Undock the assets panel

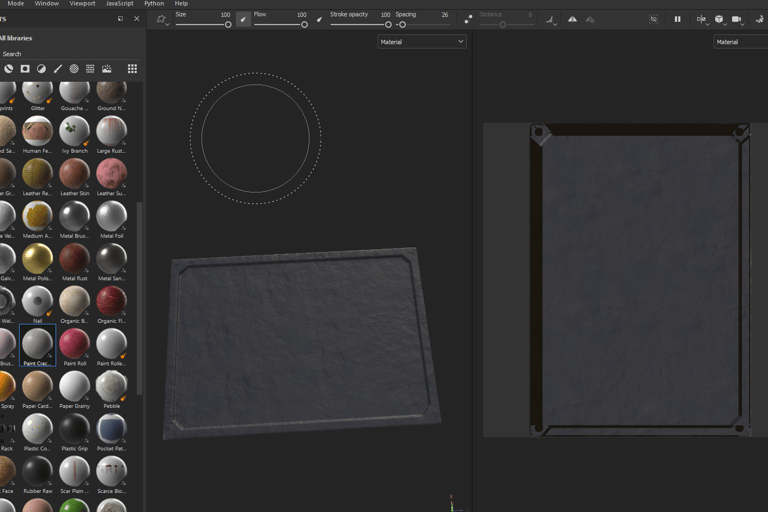point(121,18)
